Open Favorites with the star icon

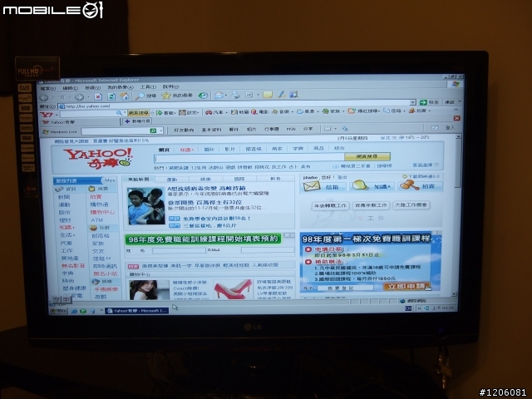click(x=166, y=96)
